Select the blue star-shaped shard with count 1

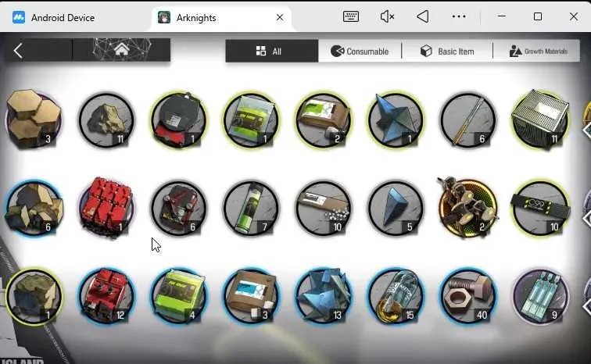pyautogui.click(x=396, y=120)
